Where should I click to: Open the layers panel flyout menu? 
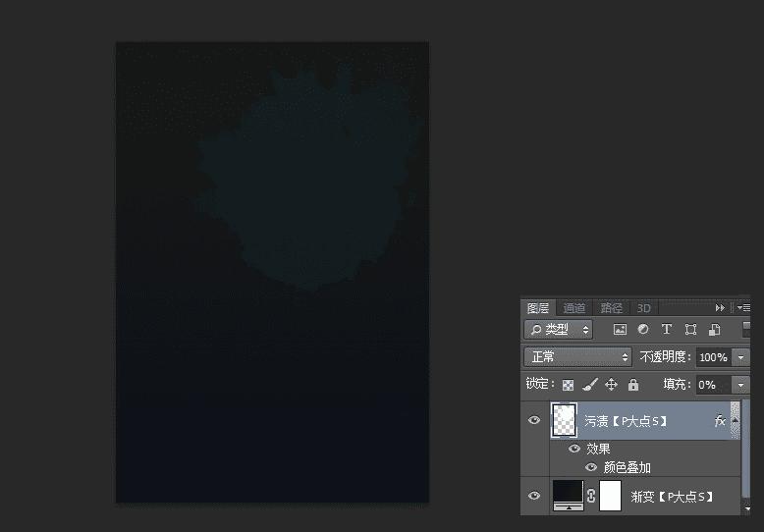click(743, 308)
